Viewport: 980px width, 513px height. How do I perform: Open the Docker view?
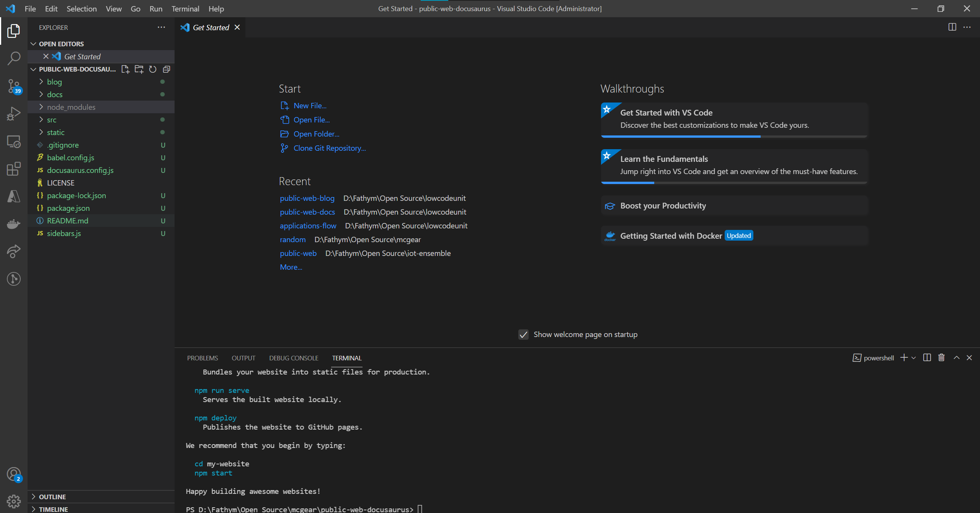point(14,224)
